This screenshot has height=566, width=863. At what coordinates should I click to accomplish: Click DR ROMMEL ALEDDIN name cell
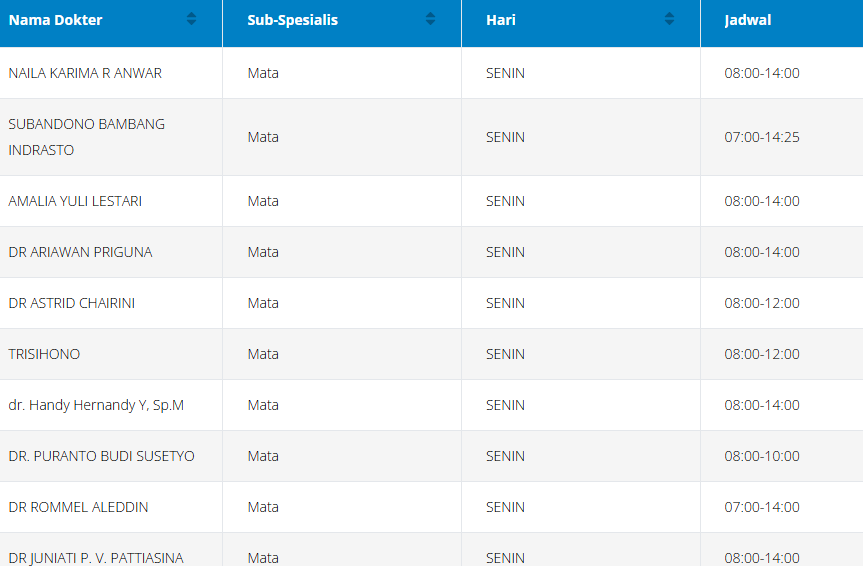pyautogui.click(x=78, y=507)
